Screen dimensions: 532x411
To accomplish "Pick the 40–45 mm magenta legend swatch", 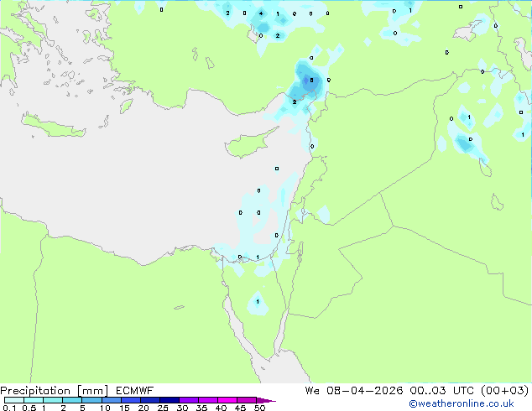I will pos(227,400).
